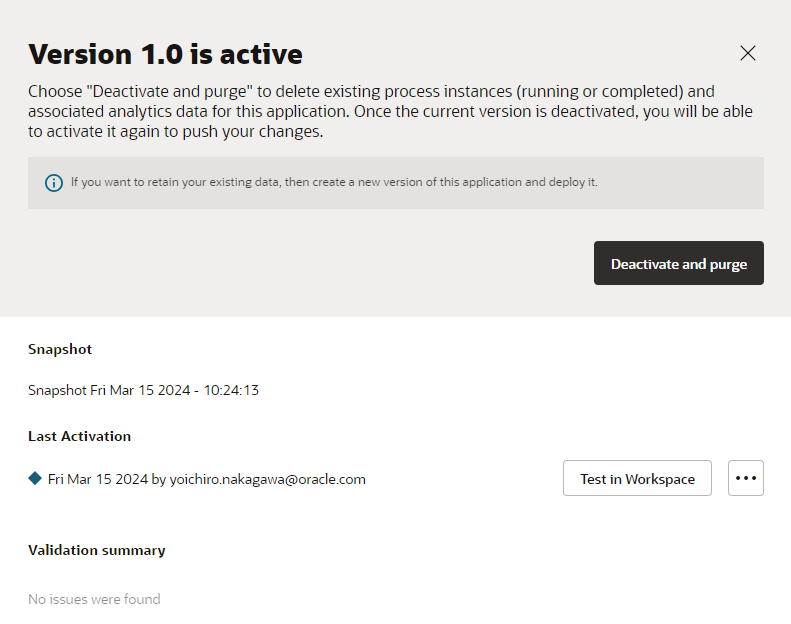The image size is (791, 624).
Task: Close the Version 1.0 dialog
Action: 747,53
